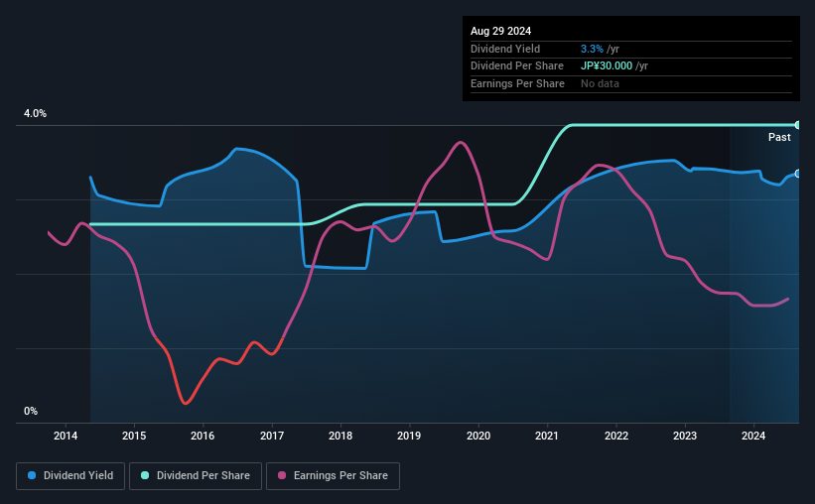Click the pink Earnings Per Share legend dot
Image resolution: width=815 pixels, height=504 pixels.
point(282,475)
